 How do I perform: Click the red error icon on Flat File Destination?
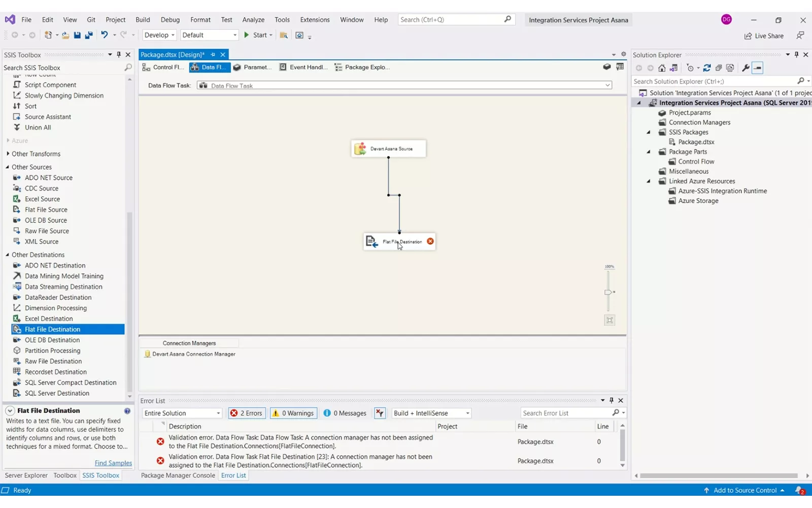[x=430, y=241]
